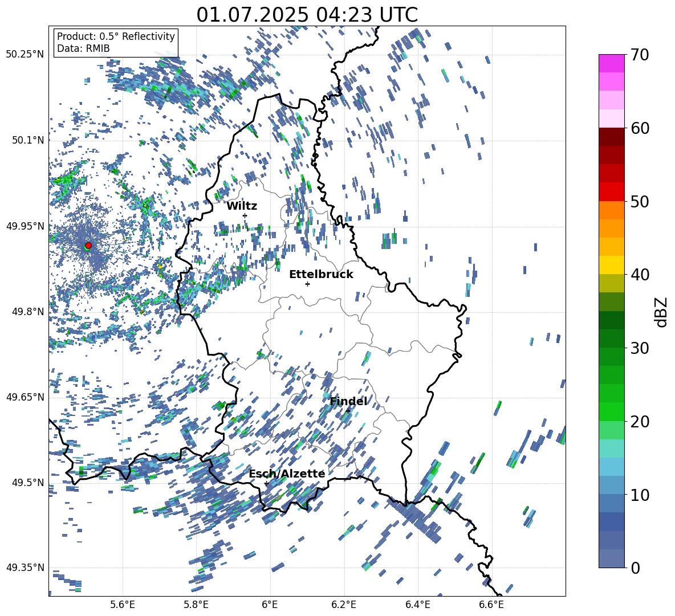Click the yellow swatch just above 40 dBZ
The height and width of the screenshot is (616, 675).
pyautogui.click(x=612, y=265)
